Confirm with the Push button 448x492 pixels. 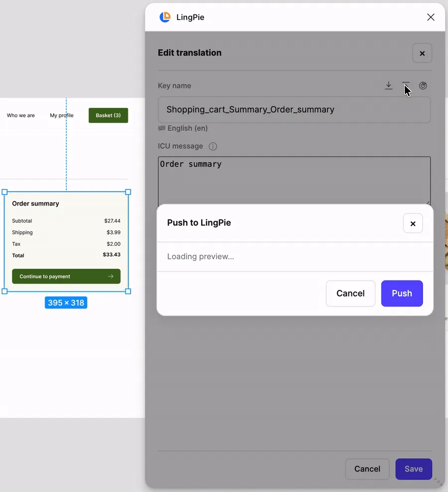pyautogui.click(x=402, y=294)
